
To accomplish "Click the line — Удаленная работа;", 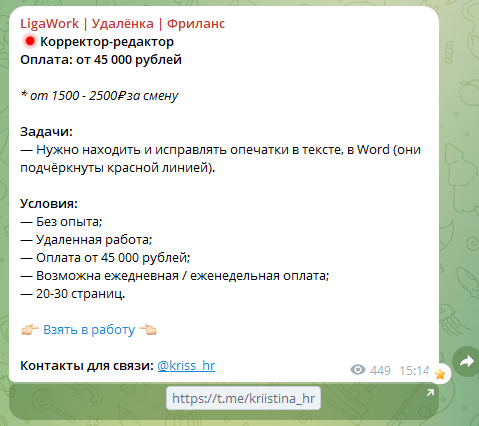I will (86, 240).
